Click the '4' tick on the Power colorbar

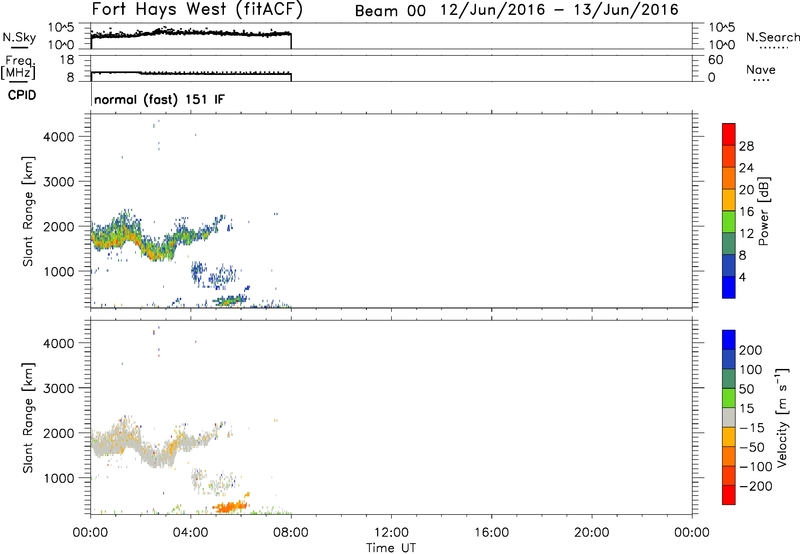pyautogui.click(x=742, y=278)
